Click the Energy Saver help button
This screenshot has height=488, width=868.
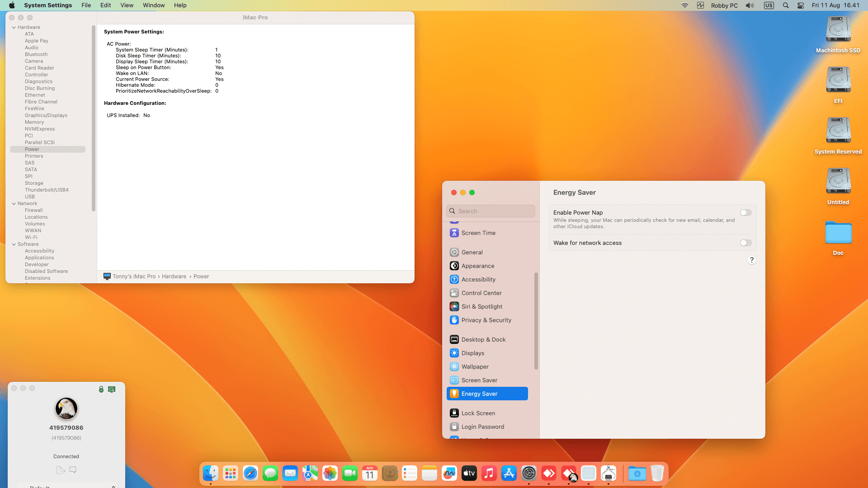pos(751,260)
